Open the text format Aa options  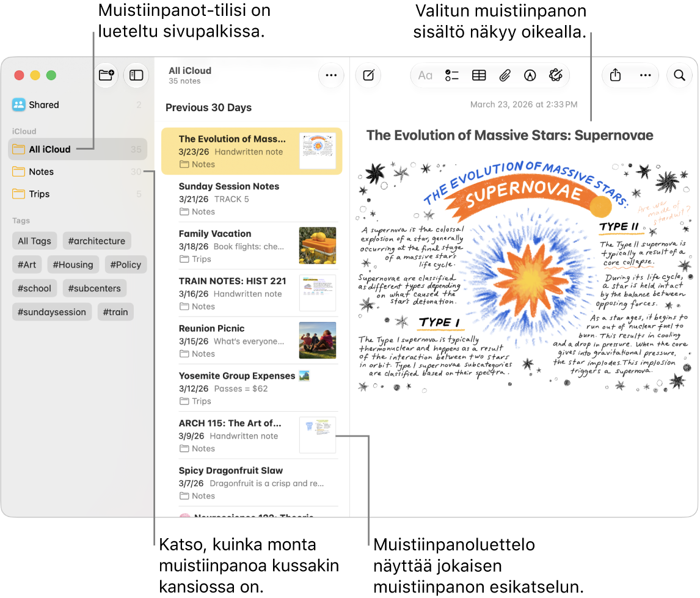pyautogui.click(x=425, y=75)
